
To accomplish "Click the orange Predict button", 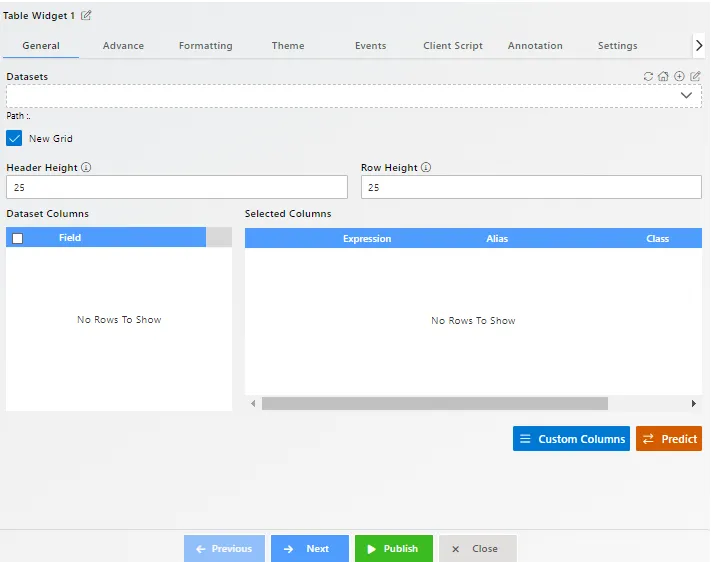I will (x=668, y=439).
